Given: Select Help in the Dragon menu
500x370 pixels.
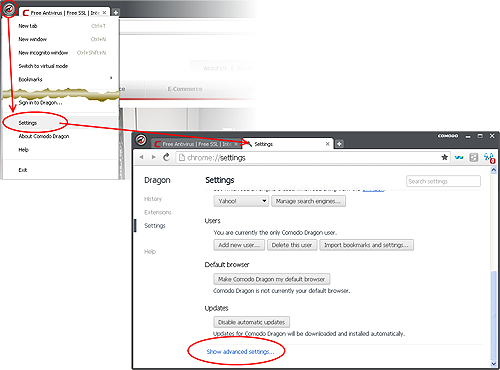Looking at the screenshot, I should pyautogui.click(x=61, y=150).
